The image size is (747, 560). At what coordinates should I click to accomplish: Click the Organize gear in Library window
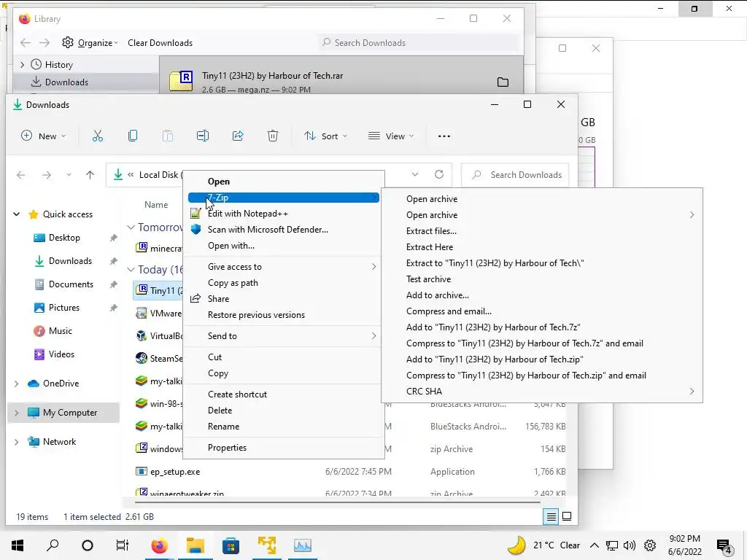point(68,42)
